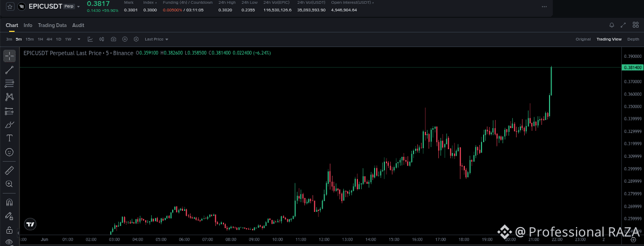Select the XABCD pattern tool
The height and width of the screenshot is (246, 644).
pos(9,97)
